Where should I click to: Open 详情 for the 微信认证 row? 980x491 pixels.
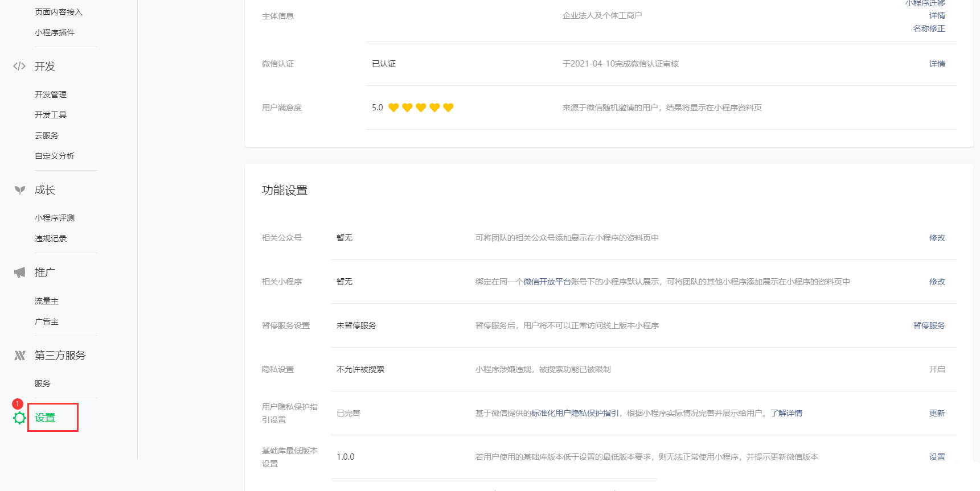937,64
